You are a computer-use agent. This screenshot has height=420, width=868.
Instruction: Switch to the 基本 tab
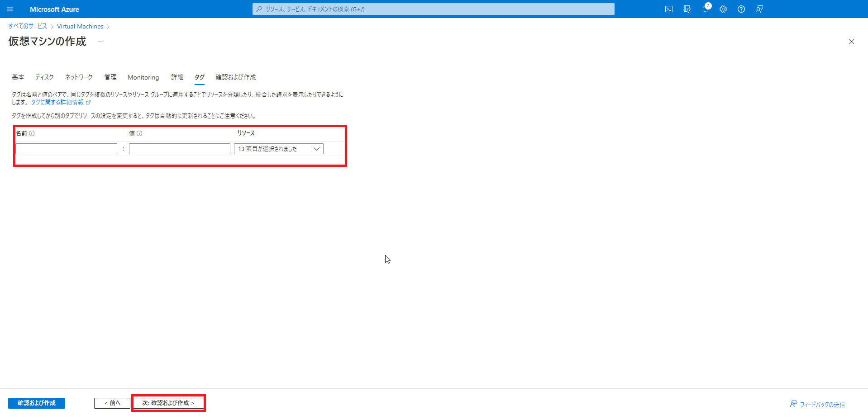click(18, 77)
